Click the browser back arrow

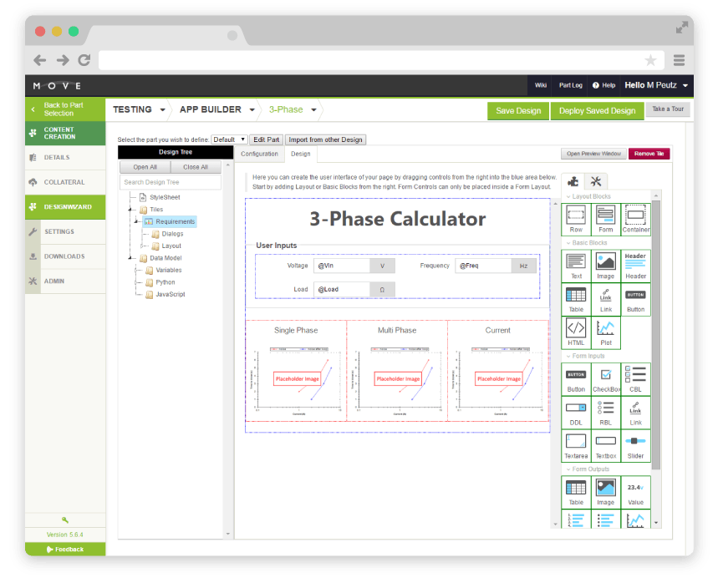point(40,60)
